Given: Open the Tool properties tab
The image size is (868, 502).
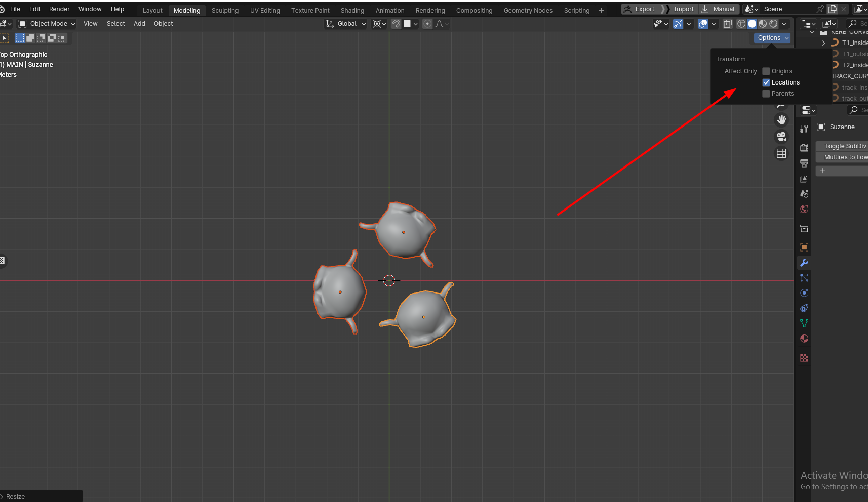Looking at the screenshot, I should coord(804,129).
